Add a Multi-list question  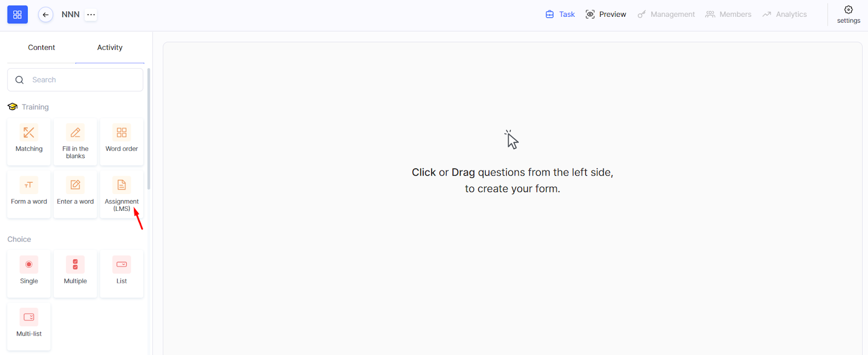29,325
